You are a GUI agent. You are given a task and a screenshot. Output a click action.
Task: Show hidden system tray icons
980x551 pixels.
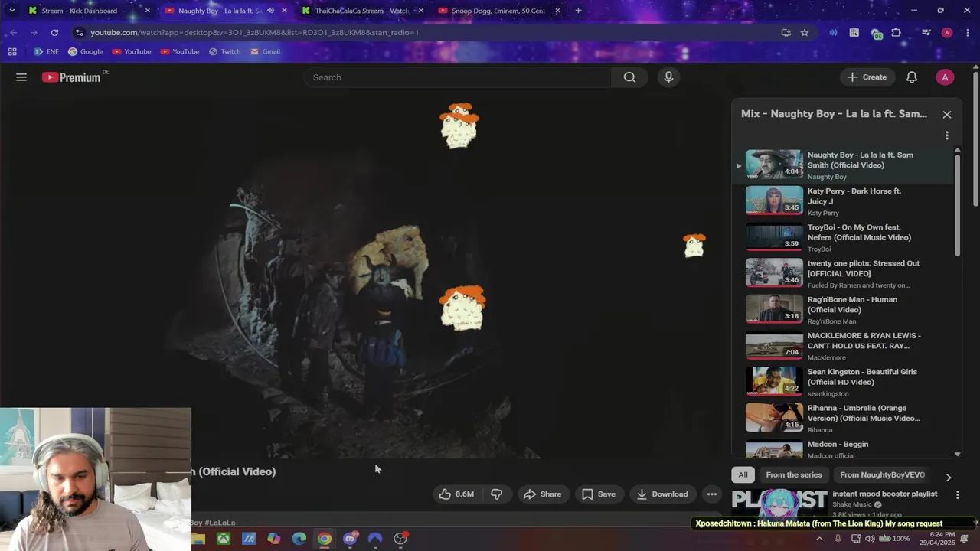click(x=819, y=539)
